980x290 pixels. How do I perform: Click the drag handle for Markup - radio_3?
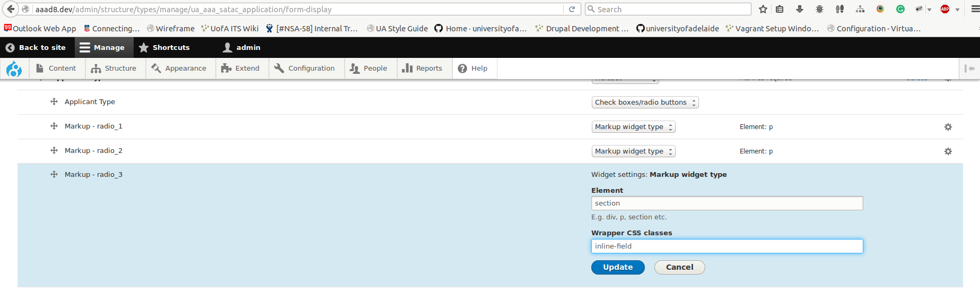(54, 174)
